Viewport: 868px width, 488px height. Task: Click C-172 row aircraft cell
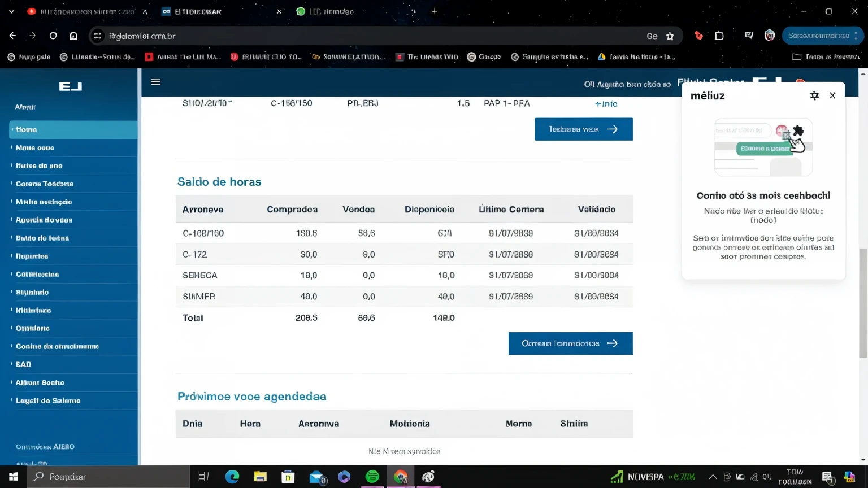point(195,255)
